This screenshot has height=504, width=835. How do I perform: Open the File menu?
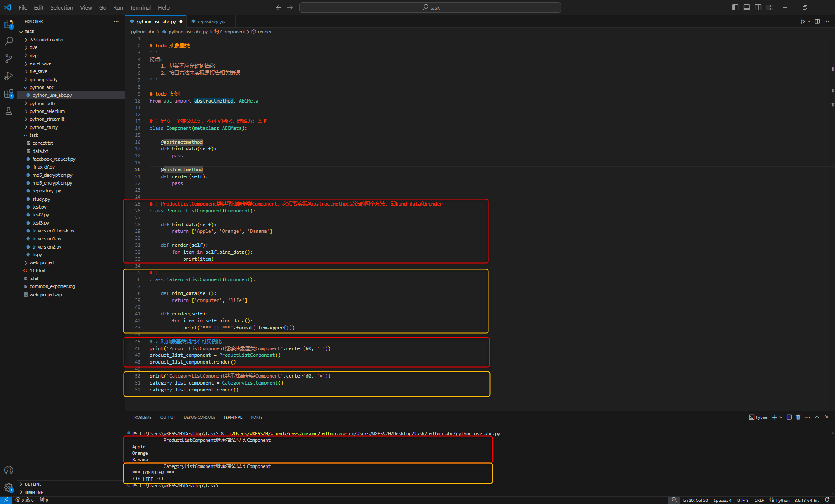pos(23,7)
